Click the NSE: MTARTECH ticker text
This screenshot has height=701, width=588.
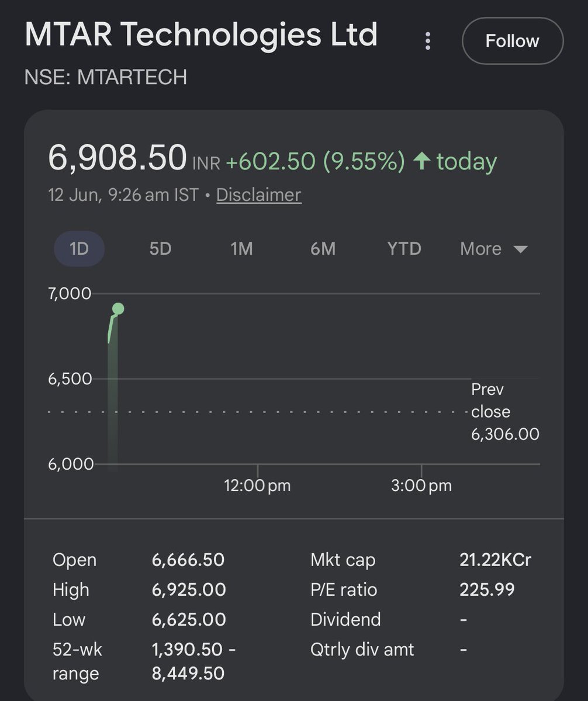pos(106,77)
